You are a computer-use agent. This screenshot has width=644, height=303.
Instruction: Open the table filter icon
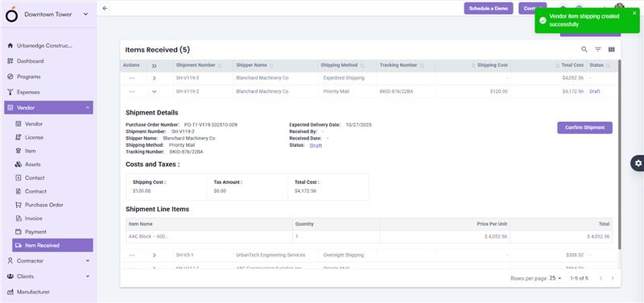pos(598,49)
